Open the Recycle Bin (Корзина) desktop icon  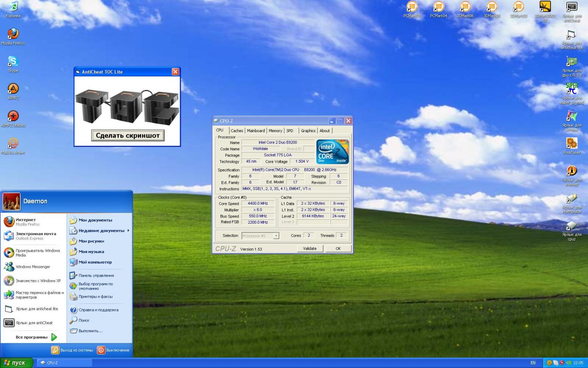(13, 9)
